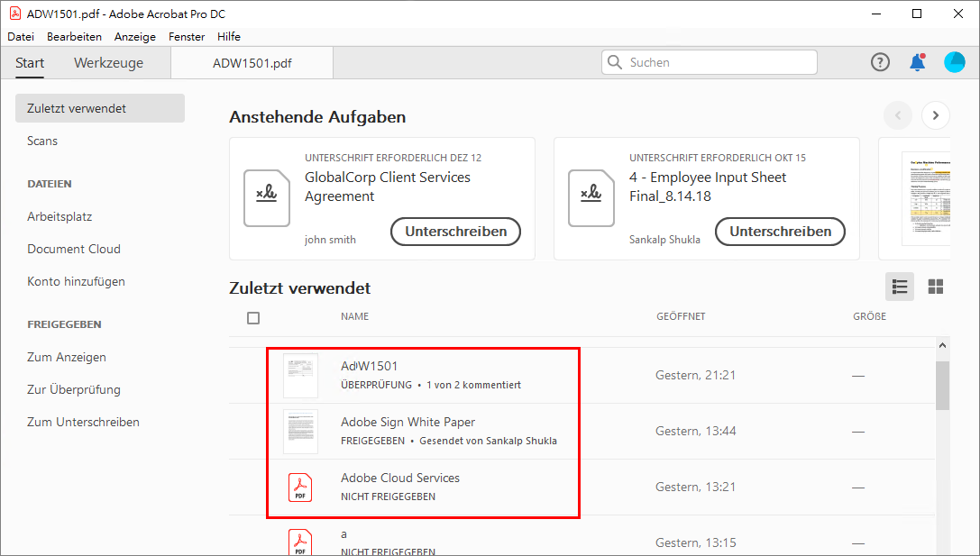980x556 pixels.
Task: Click the Employee Input Sheet signature icon
Action: pos(591,198)
